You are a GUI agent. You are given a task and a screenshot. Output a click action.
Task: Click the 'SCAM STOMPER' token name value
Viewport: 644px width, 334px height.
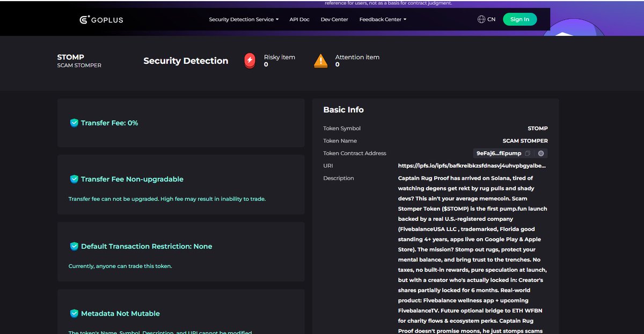pyautogui.click(x=525, y=141)
